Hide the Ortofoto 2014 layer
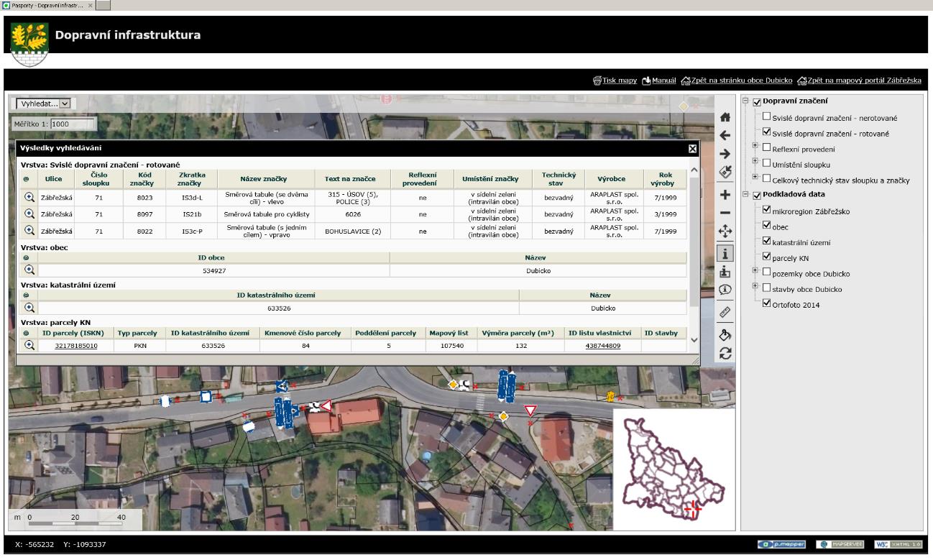This screenshot has height=560, width=933. (766, 303)
